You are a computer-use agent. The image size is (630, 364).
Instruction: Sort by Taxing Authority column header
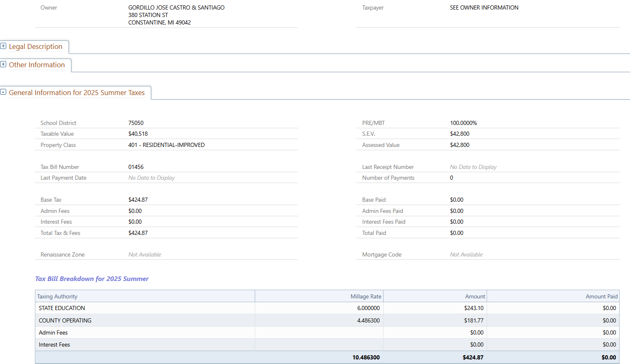[x=57, y=296]
